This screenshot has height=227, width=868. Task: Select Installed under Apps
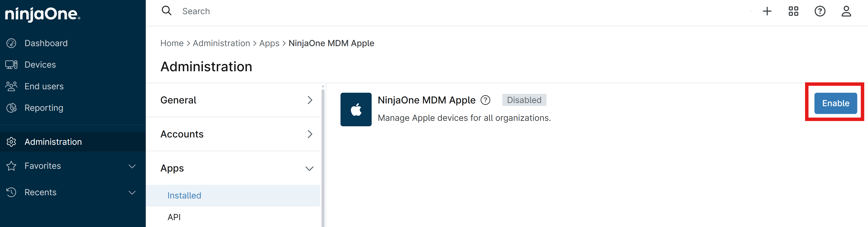coord(233,195)
